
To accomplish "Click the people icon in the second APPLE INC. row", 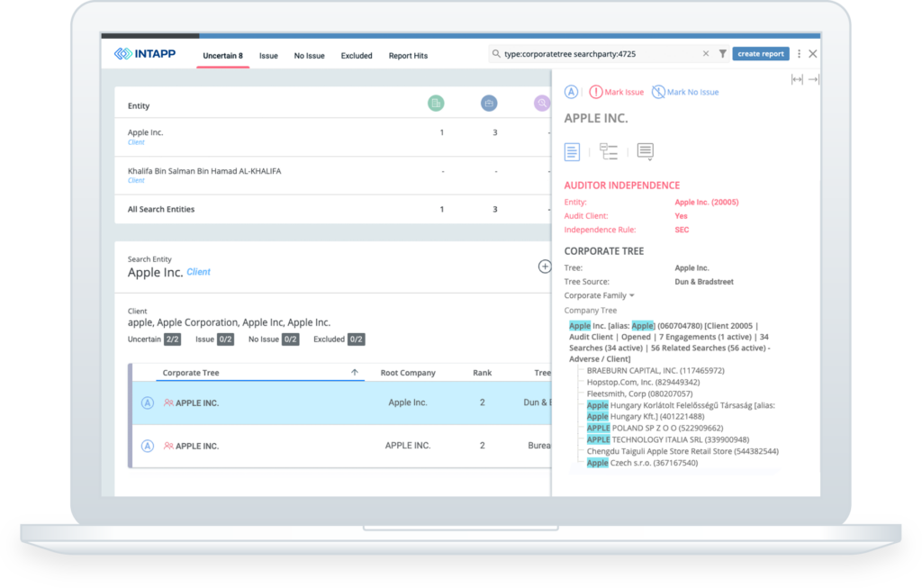I will 168,446.
